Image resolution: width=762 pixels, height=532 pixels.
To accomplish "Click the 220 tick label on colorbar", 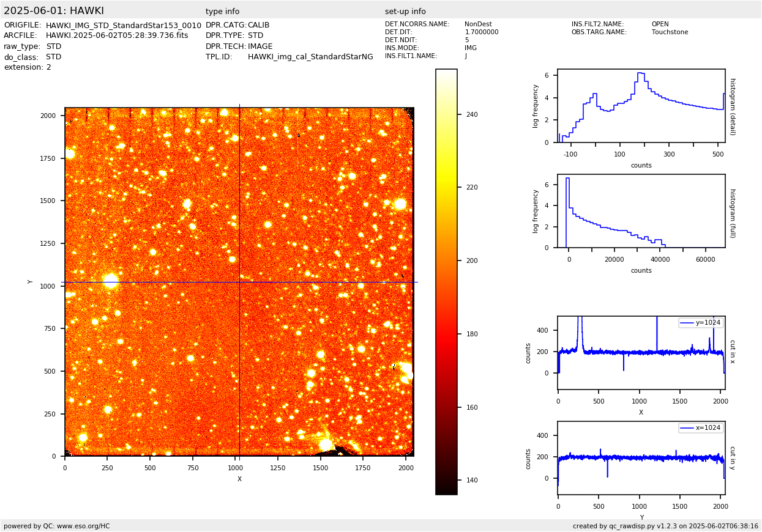I will pyautogui.click(x=471, y=188).
